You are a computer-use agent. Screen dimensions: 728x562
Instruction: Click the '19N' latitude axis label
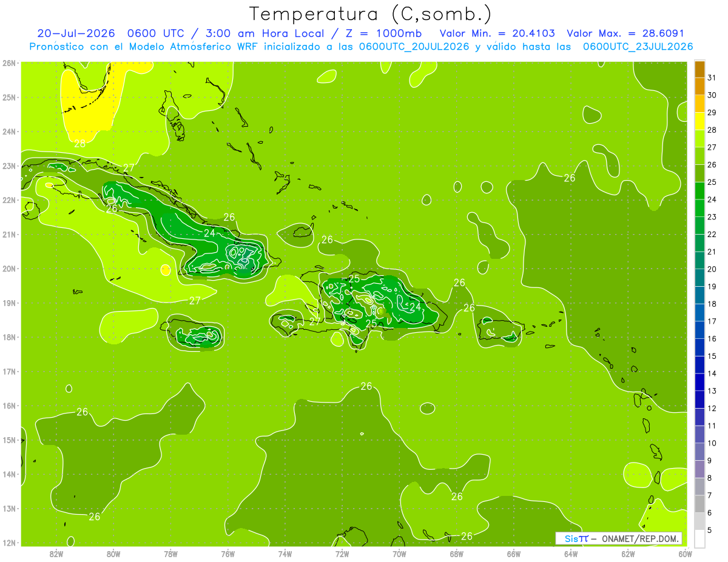pyautogui.click(x=8, y=303)
